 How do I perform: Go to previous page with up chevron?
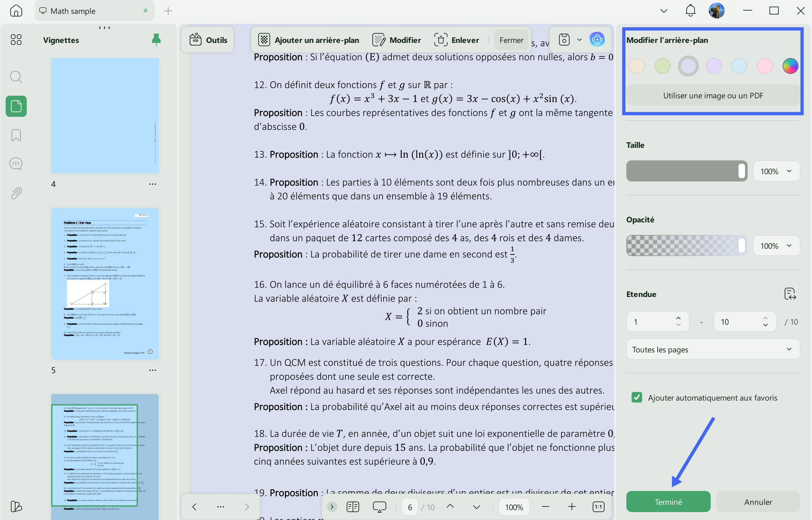[450, 506]
